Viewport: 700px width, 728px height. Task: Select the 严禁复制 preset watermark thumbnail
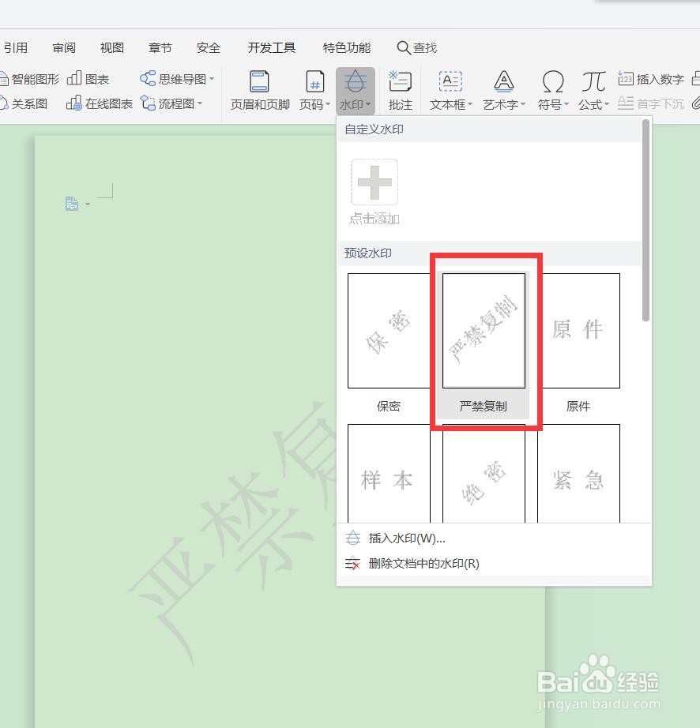coord(484,331)
